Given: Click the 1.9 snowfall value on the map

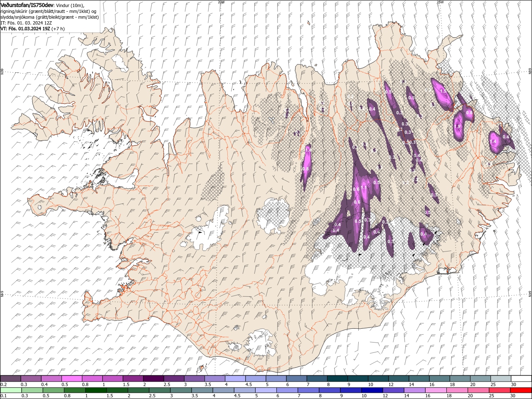Looking at the screenshot, I should [x=458, y=126].
